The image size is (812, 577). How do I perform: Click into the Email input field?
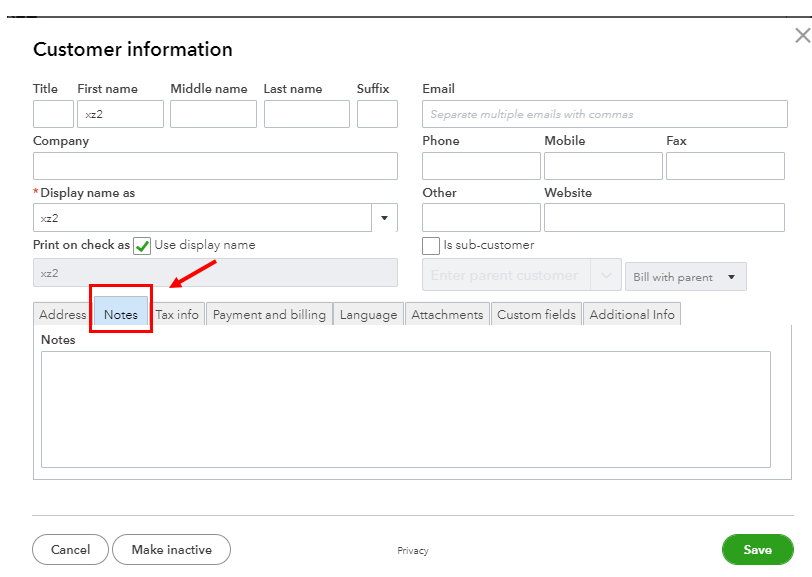pos(603,114)
